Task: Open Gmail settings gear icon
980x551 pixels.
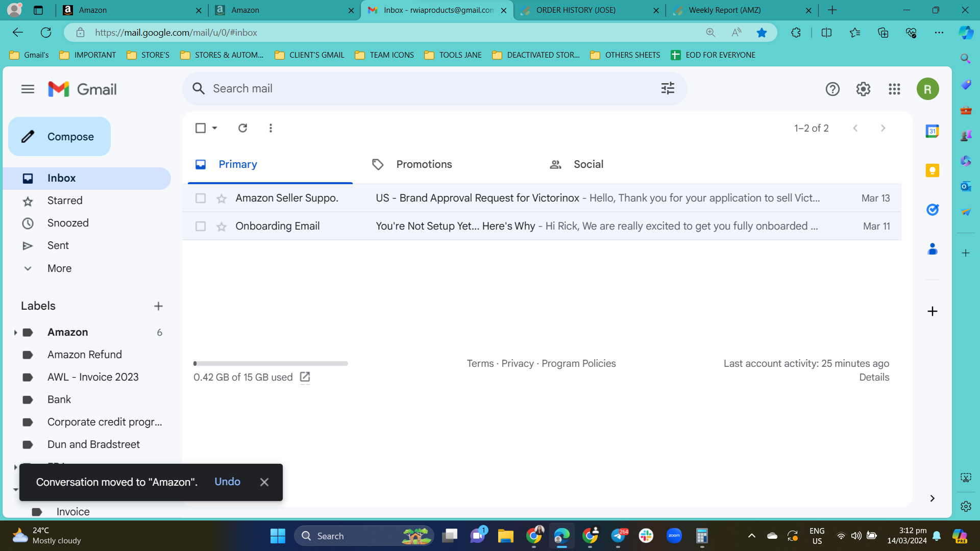Action: pos(863,89)
